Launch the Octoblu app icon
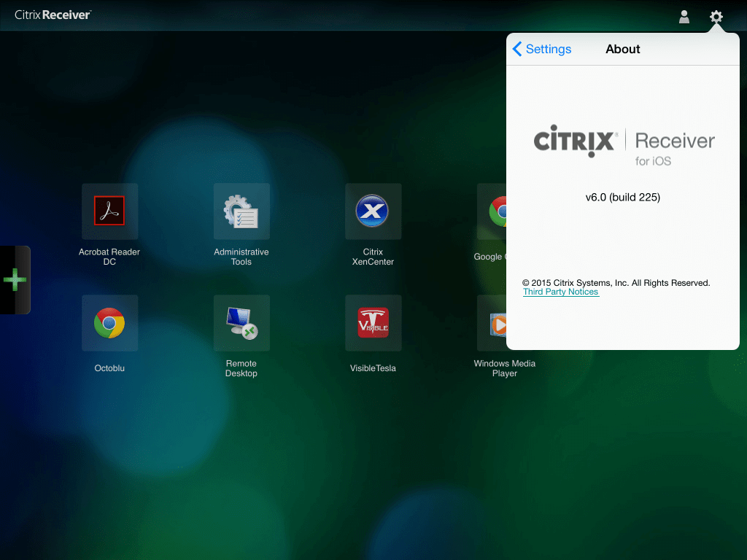Screen dimensions: 747x560 [x=109, y=323]
